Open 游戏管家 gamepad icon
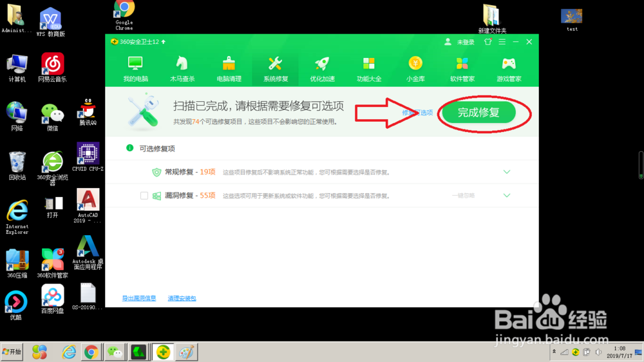The width and height of the screenshot is (644, 362). pos(509,64)
